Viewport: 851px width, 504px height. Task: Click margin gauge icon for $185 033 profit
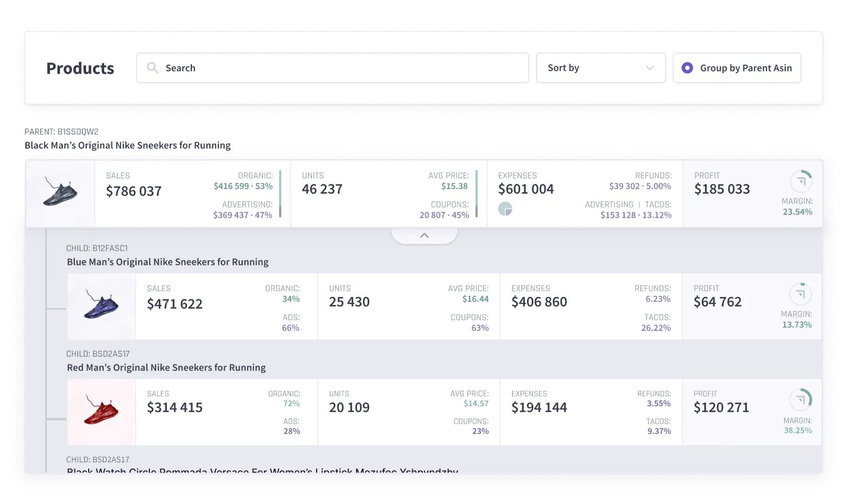click(x=801, y=181)
